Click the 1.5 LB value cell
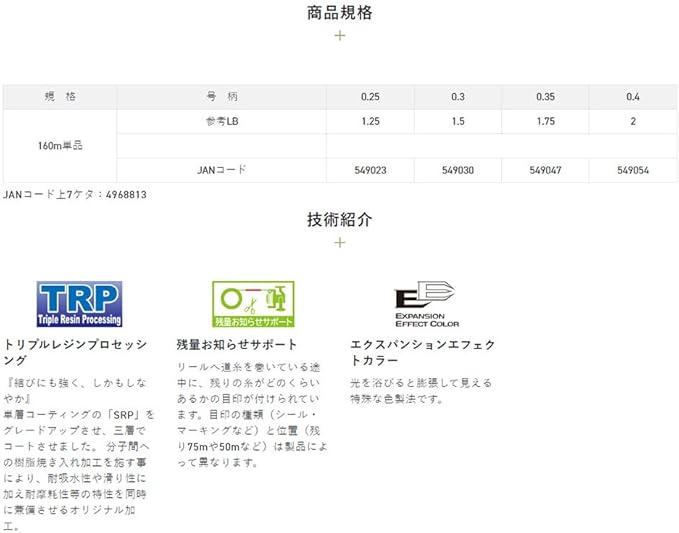 pos(458,121)
